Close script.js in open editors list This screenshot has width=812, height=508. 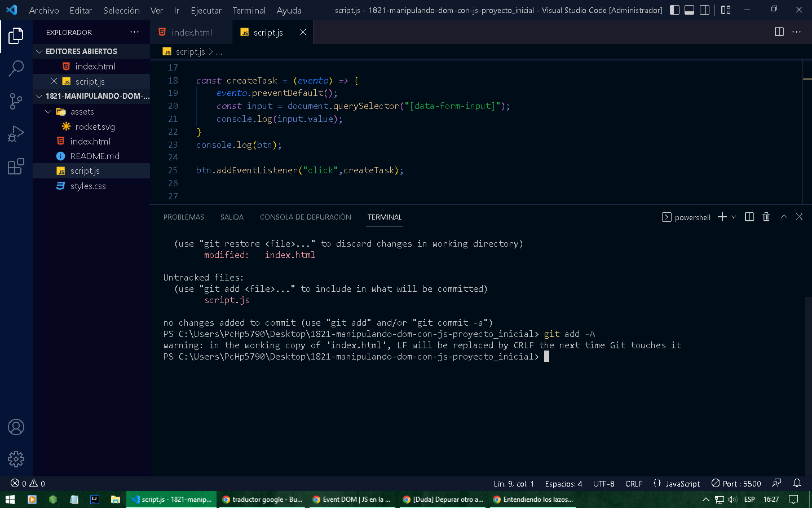tap(54, 81)
